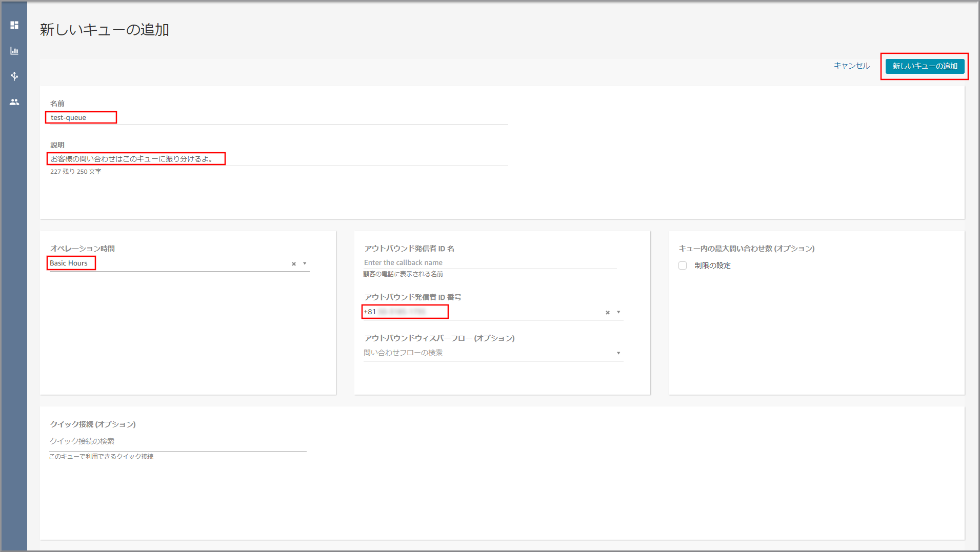Enable the 制限の設定 checkbox
980x552 pixels.
tap(683, 265)
